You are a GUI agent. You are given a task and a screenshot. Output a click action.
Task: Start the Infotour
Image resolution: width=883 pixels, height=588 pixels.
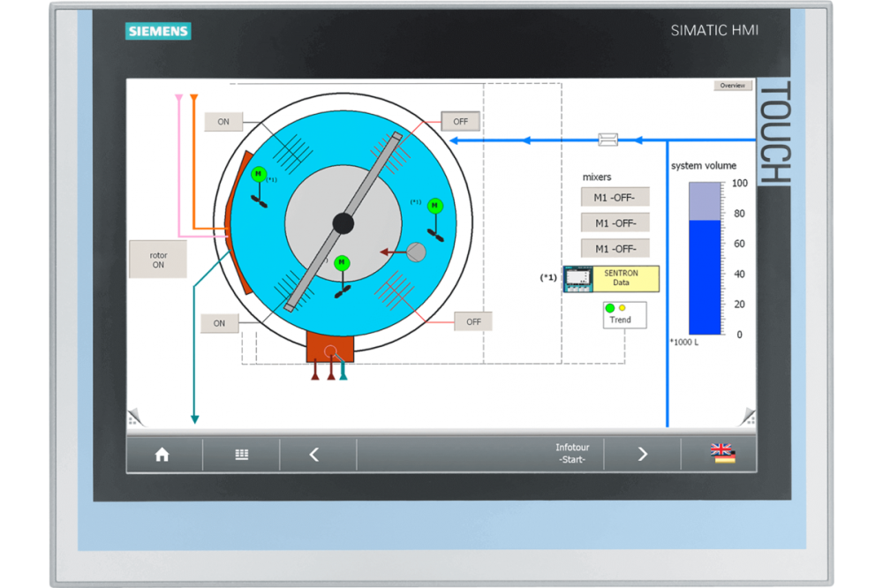pos(571,454)
